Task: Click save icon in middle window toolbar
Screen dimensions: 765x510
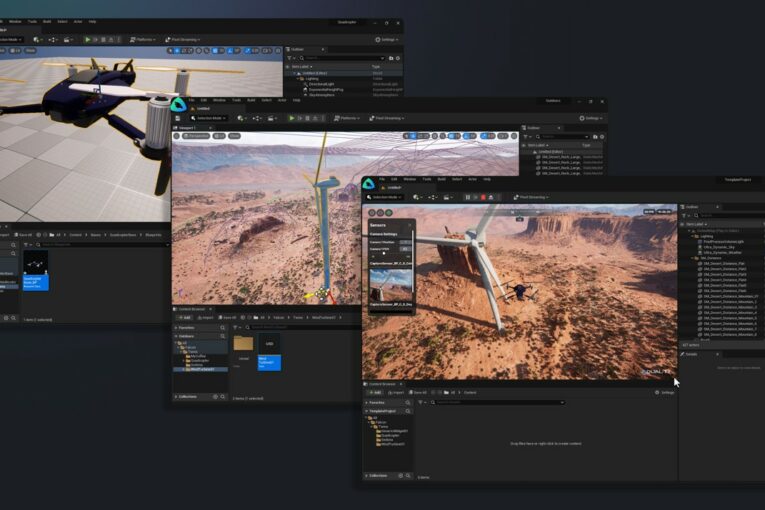Action: point(178,118)
